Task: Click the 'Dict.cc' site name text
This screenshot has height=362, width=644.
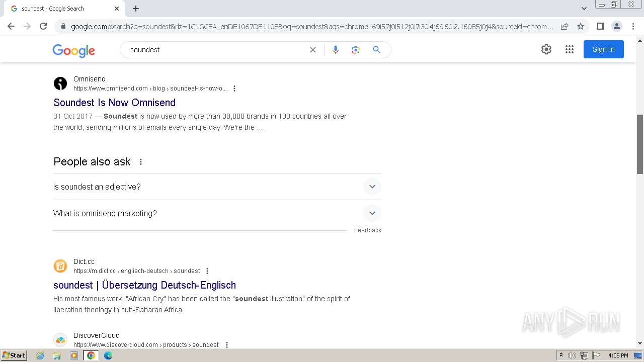Action: [x=84, y=261]
